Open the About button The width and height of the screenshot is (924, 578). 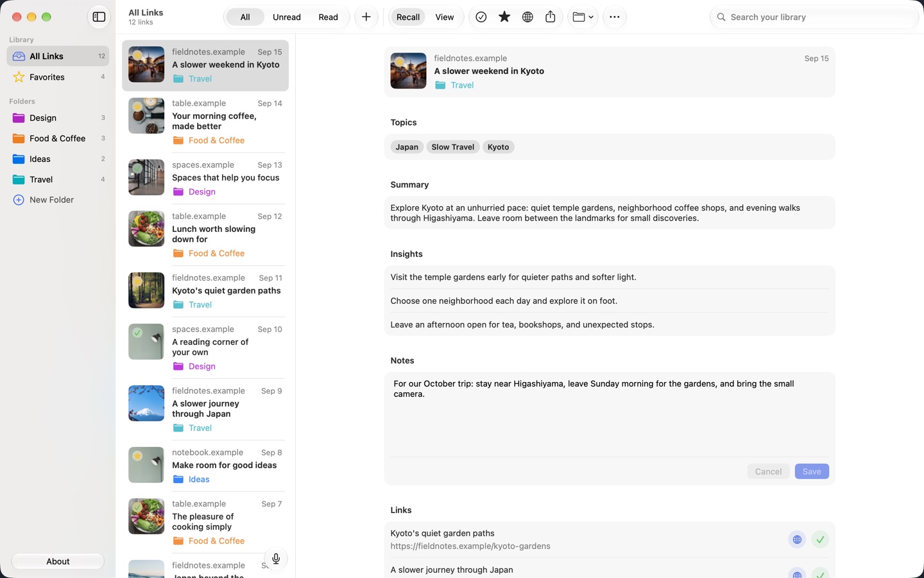pyautogui.click(x=58, y=561)
